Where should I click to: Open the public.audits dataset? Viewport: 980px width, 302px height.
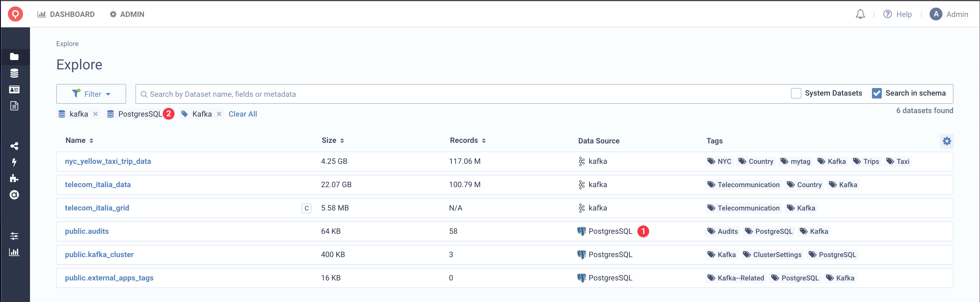(x=87, y=231)
